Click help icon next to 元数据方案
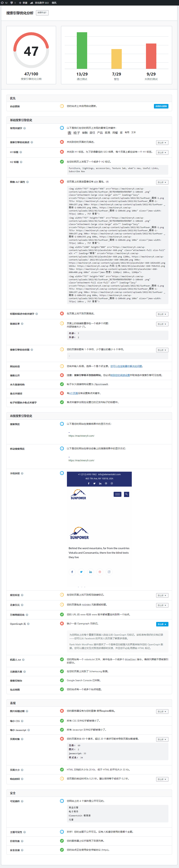 tap(25, 671)
